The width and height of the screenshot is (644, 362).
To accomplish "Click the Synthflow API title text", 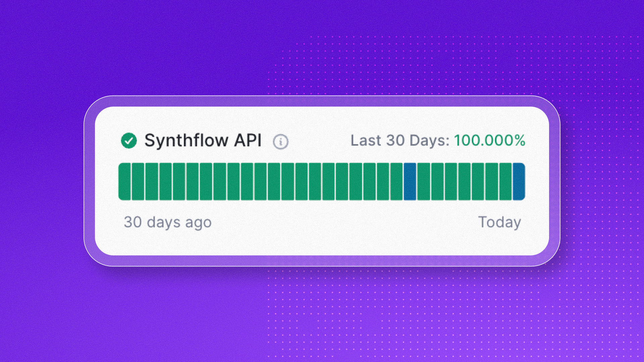I will 203,140.
